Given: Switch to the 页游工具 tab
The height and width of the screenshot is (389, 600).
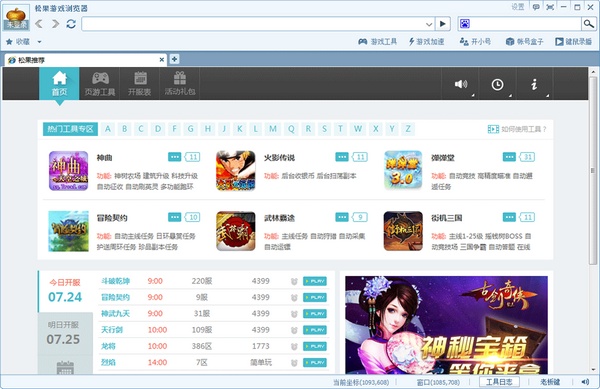Looking at the screenshot, I should (99, 83).
